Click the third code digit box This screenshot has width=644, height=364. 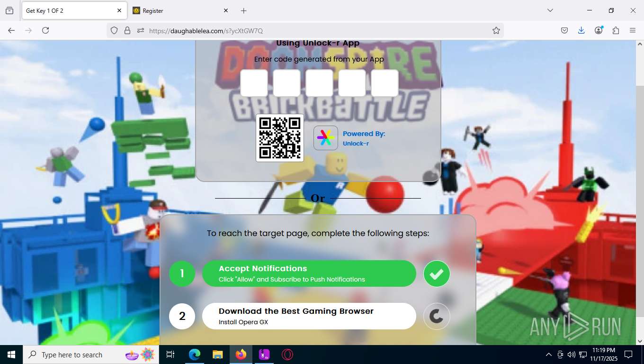tap(319, 83)
